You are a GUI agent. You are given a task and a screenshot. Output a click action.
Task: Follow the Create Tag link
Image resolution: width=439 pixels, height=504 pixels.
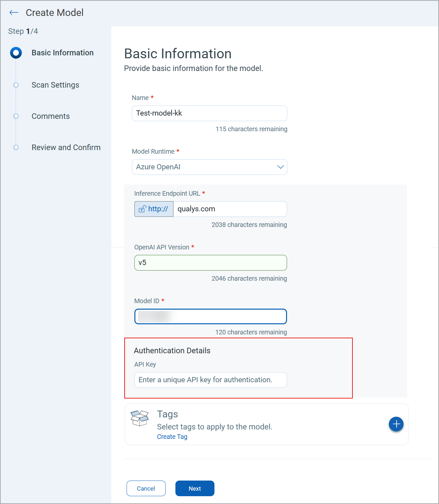point(172,437)
